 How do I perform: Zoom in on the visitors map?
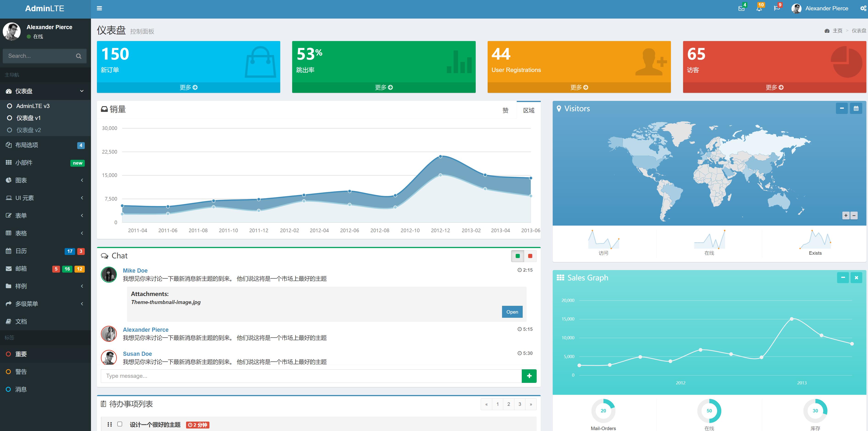[x=846, y=215]
